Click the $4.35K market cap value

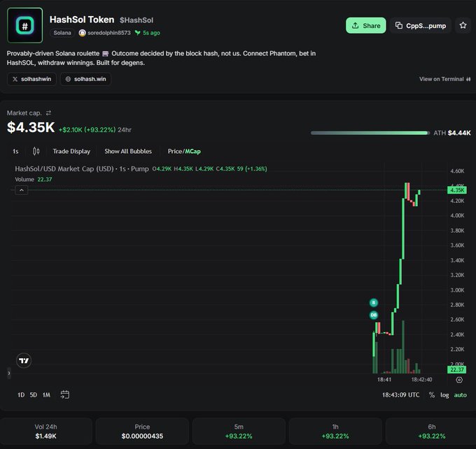tap(31, 127)
